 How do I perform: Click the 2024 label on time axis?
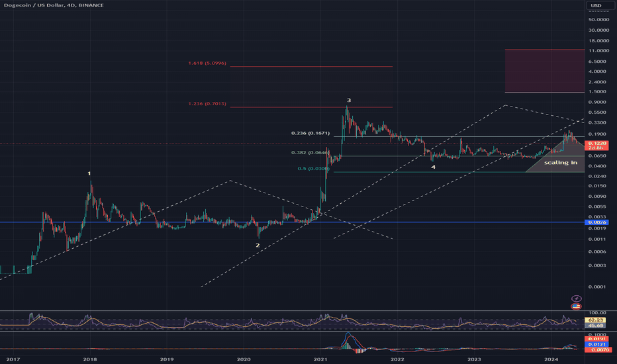pyautogui.click(x=551, y=359)
